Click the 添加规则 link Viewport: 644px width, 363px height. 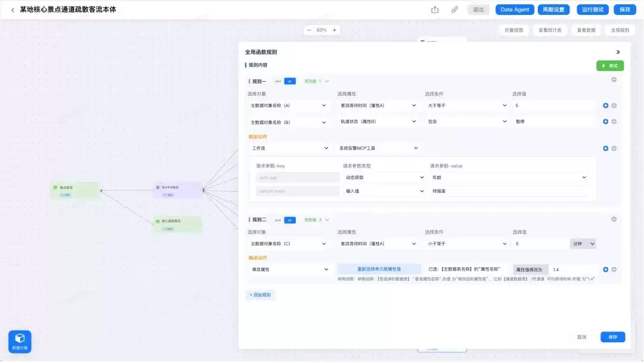pos(260,295)
